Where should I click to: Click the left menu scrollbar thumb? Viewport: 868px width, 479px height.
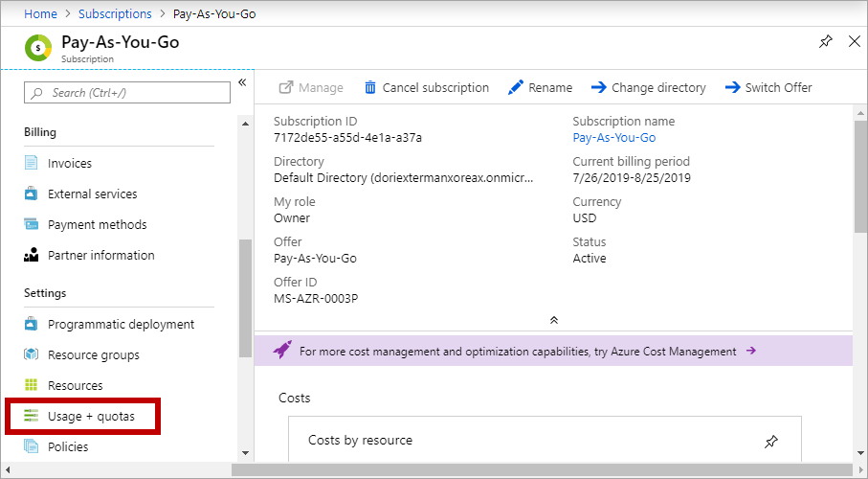click(x=245, y=298)
